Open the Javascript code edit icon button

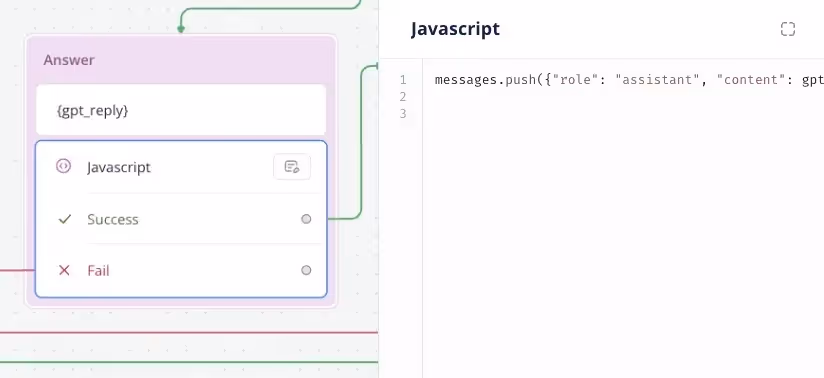tap(292, 167)
